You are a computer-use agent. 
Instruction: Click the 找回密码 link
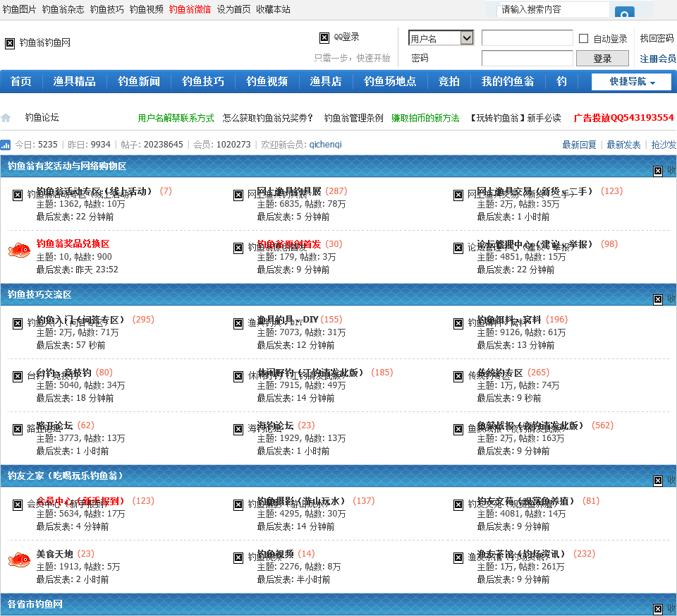point(657,38)
